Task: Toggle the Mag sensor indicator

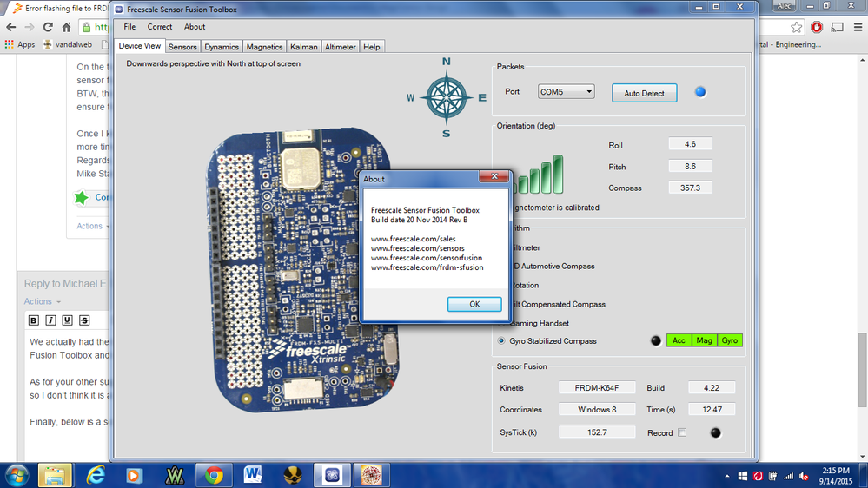Action: (x=704, y=341)
